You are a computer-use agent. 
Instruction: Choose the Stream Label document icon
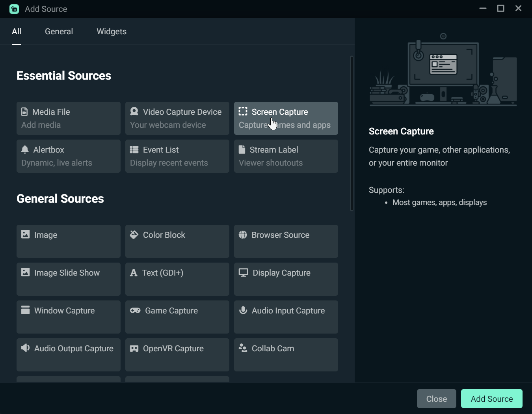point(242,149)
